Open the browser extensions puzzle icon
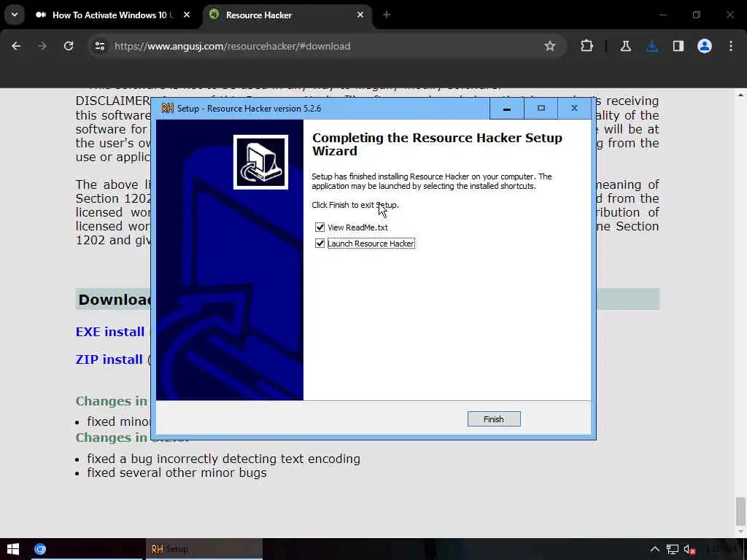Image resolution: width=747 pixels, height=560 pixels. coord(587,46)
